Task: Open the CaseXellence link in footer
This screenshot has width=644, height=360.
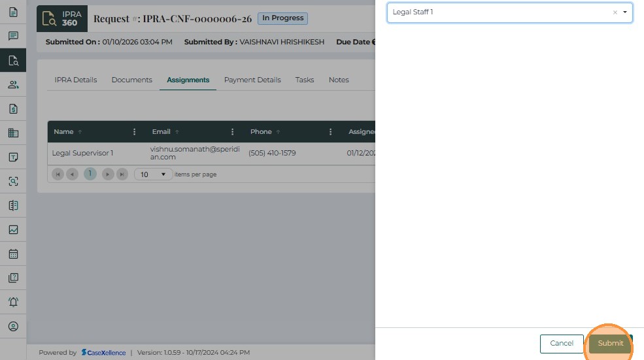Action: click(103, 353)
